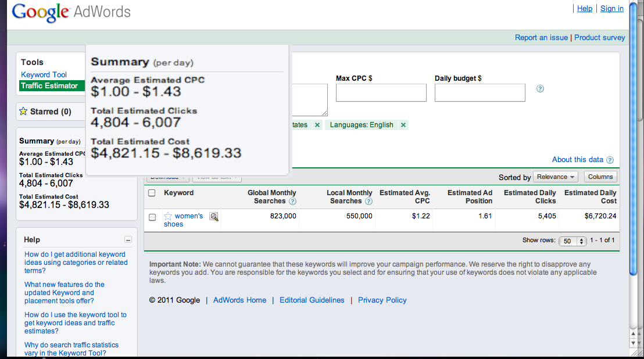The height and width of the screenshot is (359, 644).
Task: Click help icon next to About this data
Action: (610, 160)
